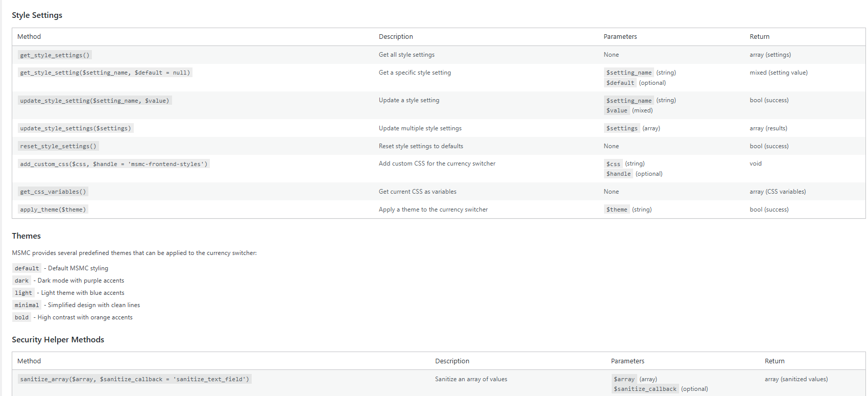Click the 'Style Settings' heading
Screen dimensions: 868x396
[37, 15]
